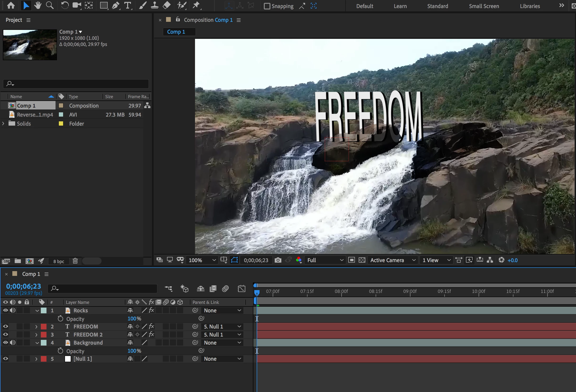This screenshot has width=576, height=392.
Task: Hide the FREEDOM 2 layer
Action: pyautogui.click(x=5, y=335)
